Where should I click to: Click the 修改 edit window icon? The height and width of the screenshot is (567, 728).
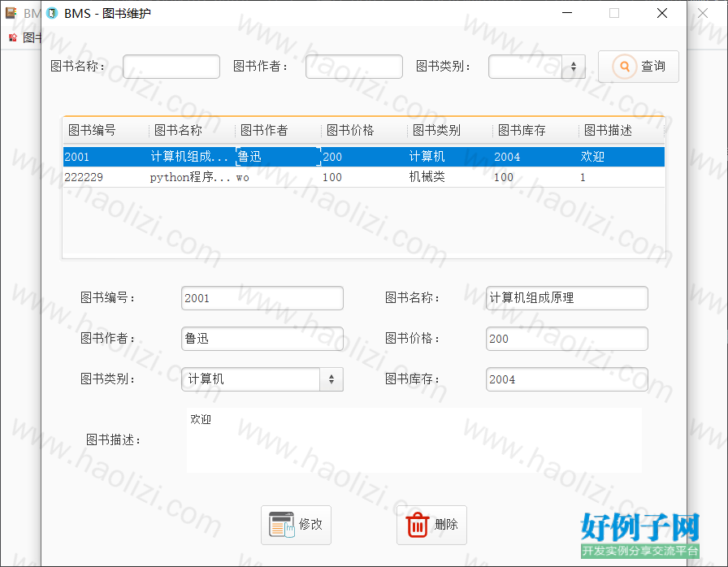tap(282, 524)
